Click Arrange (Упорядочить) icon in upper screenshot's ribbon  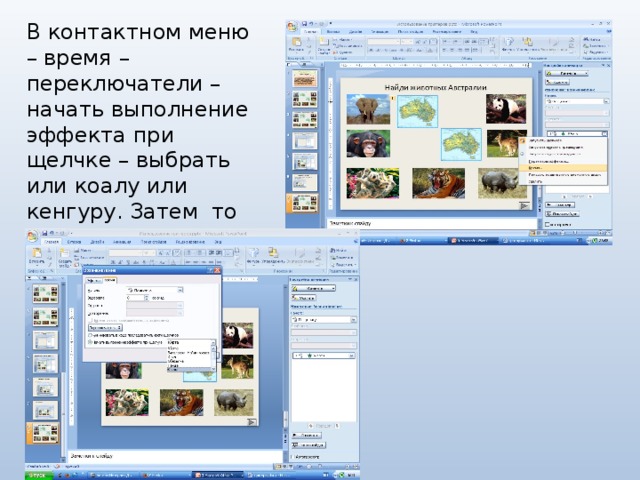(x=528, y=44)
